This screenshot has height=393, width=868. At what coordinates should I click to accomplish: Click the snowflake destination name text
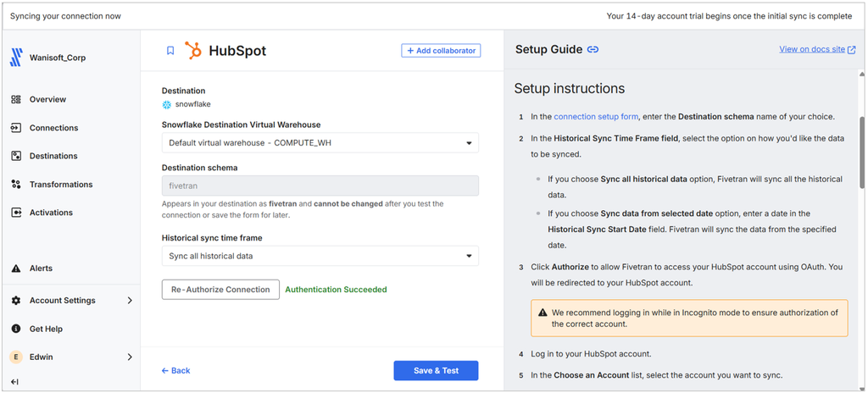point(193,104)
